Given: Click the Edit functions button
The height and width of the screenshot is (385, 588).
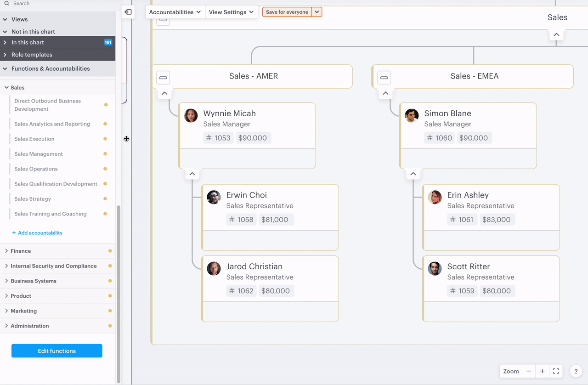Looking at the screenshot, I should pos(57,351).
